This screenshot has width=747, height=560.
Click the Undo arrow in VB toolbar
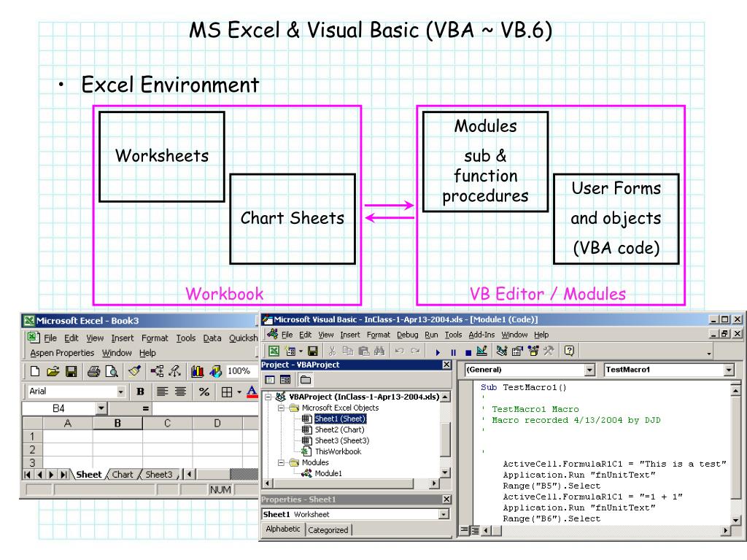(x=399, y=351)
